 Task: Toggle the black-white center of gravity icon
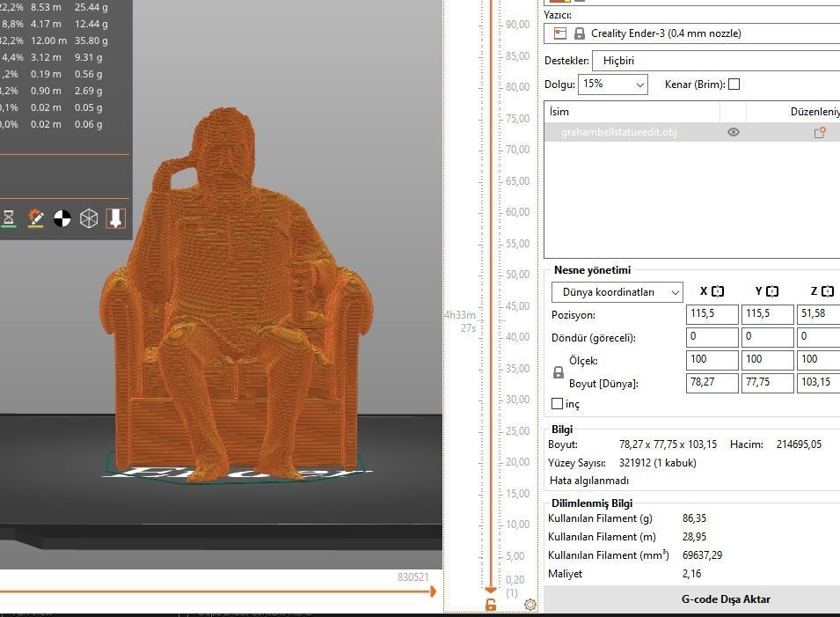[62, 218]
